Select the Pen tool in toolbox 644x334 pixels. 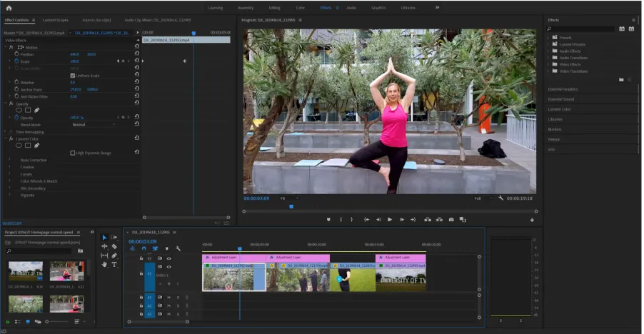[114, 255]
